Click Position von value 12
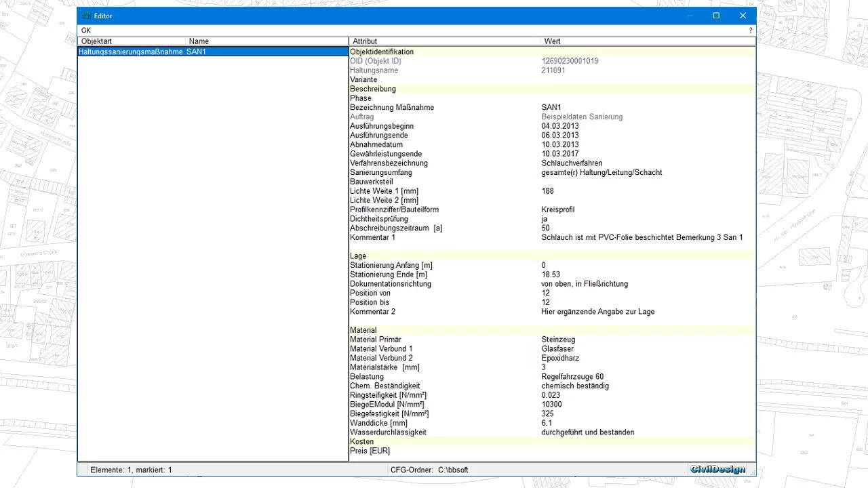Viewport: 868px width, 488px height. (546, 293)
